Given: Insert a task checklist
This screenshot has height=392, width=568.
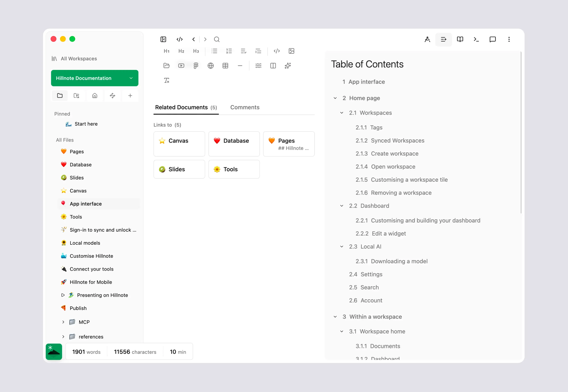Looking at the screenshot, I should click(244, 51).
